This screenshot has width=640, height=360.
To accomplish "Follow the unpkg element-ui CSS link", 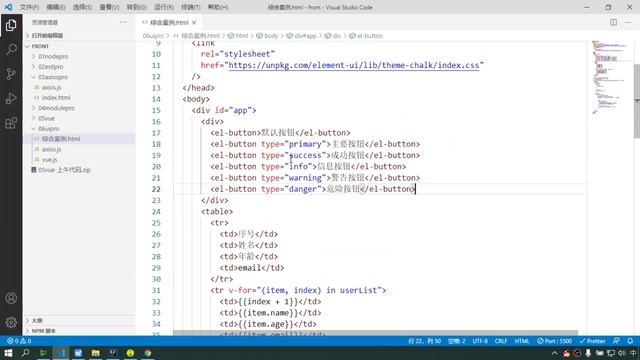I will [353, 65].
